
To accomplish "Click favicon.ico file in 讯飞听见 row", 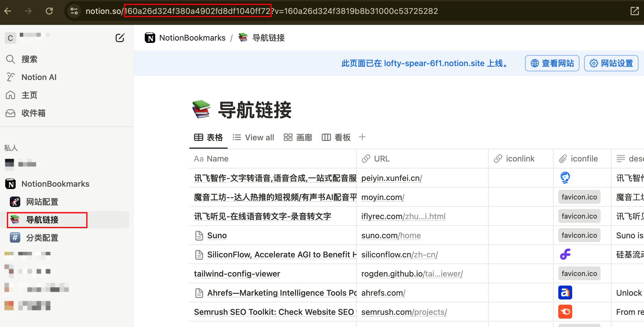I will point(579,216).
